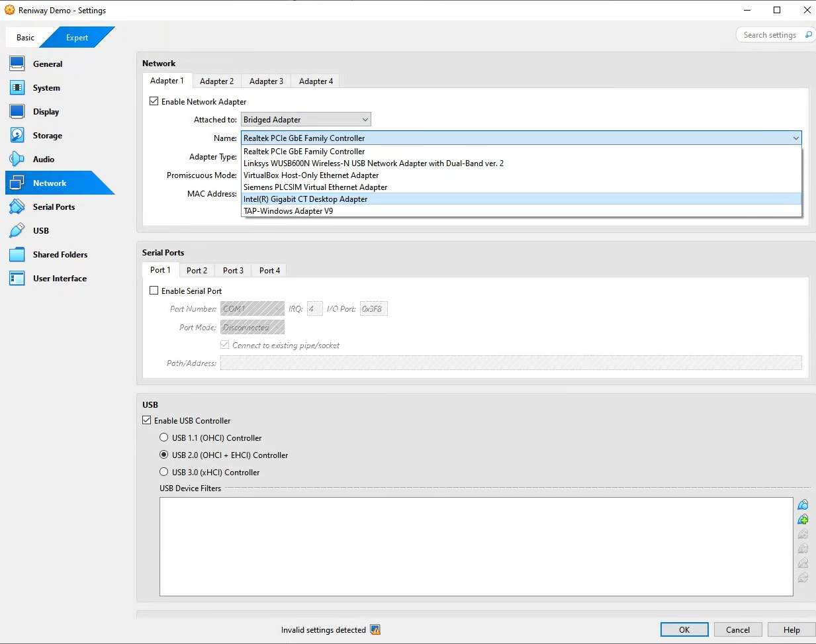The height and width of the screenshot is (644, 816).
Task: Switch to the Adapter 3 tab
Action: [266, 81]
